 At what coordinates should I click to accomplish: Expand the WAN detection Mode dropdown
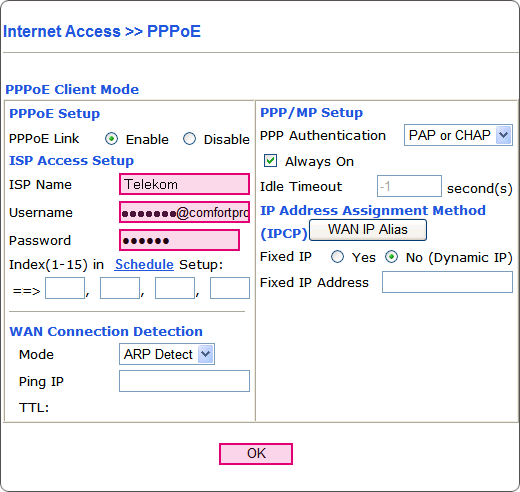pos(167,354)
